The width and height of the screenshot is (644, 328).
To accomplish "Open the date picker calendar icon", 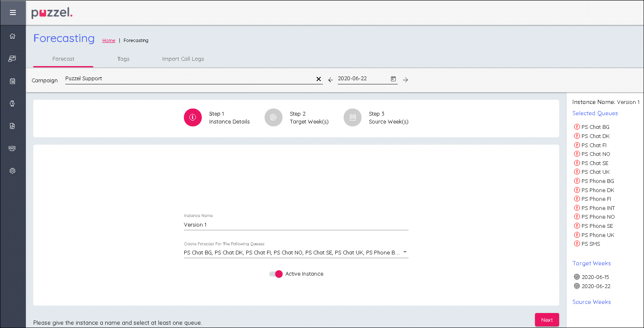I will (393, 79).
